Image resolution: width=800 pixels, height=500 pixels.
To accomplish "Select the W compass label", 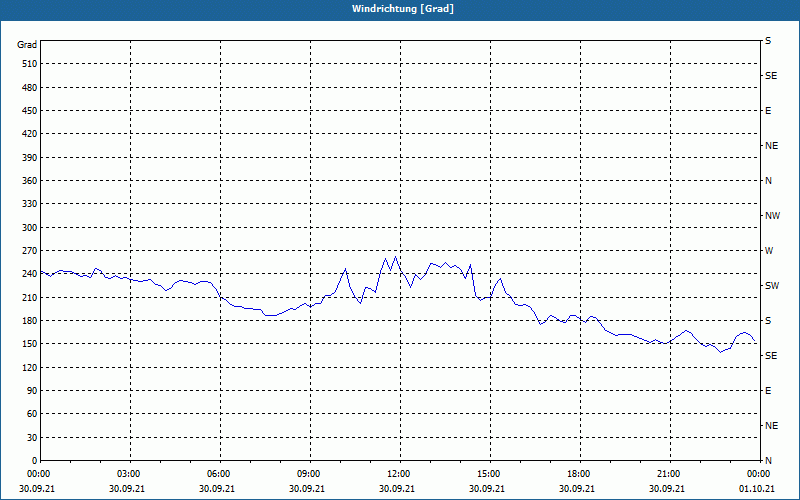I will (x=769, y=251).
